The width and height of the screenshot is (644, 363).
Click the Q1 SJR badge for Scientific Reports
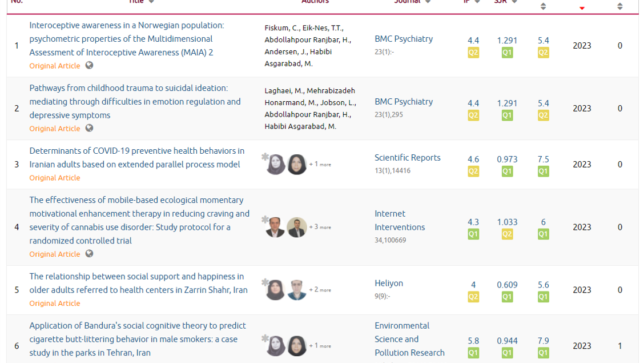coord(507,171)
